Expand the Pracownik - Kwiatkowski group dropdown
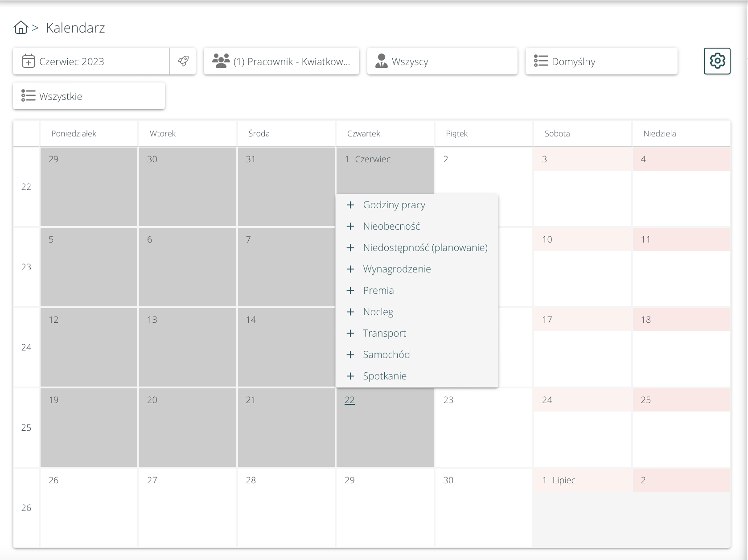748x560 pixels. pyautogui.click(x=281, y=61)
